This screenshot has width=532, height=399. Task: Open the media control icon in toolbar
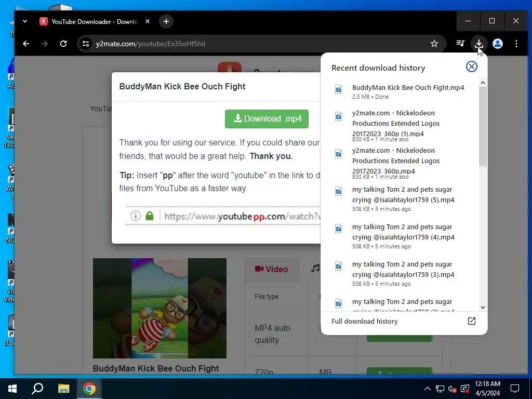(460, 44)
